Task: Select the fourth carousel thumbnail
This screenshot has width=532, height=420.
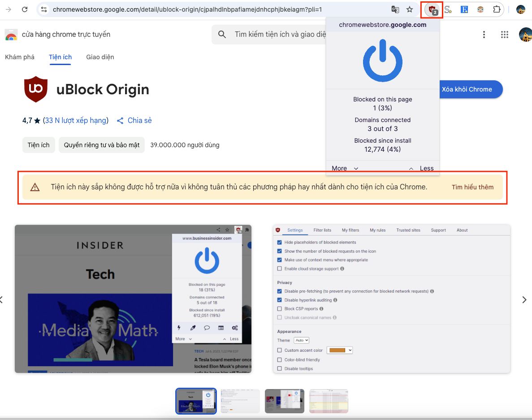Action: (329, 401)
